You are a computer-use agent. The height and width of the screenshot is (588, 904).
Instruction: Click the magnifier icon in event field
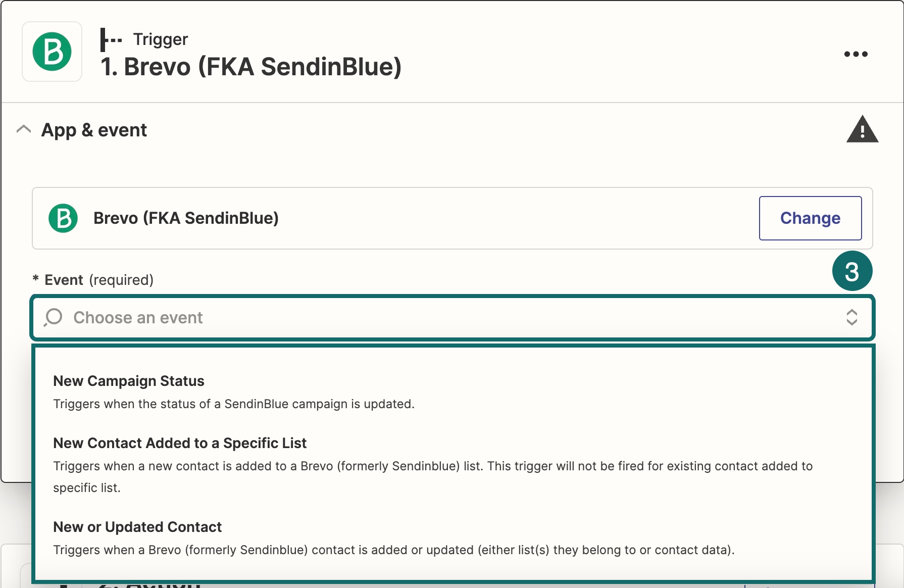coord(53,318)
